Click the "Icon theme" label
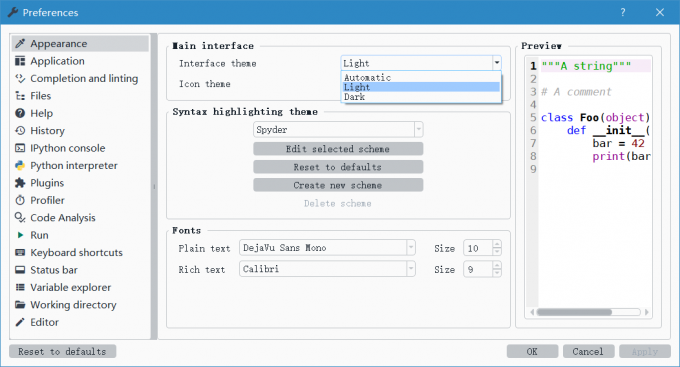Screen dimensions: 680x367 tap(205, 84)
